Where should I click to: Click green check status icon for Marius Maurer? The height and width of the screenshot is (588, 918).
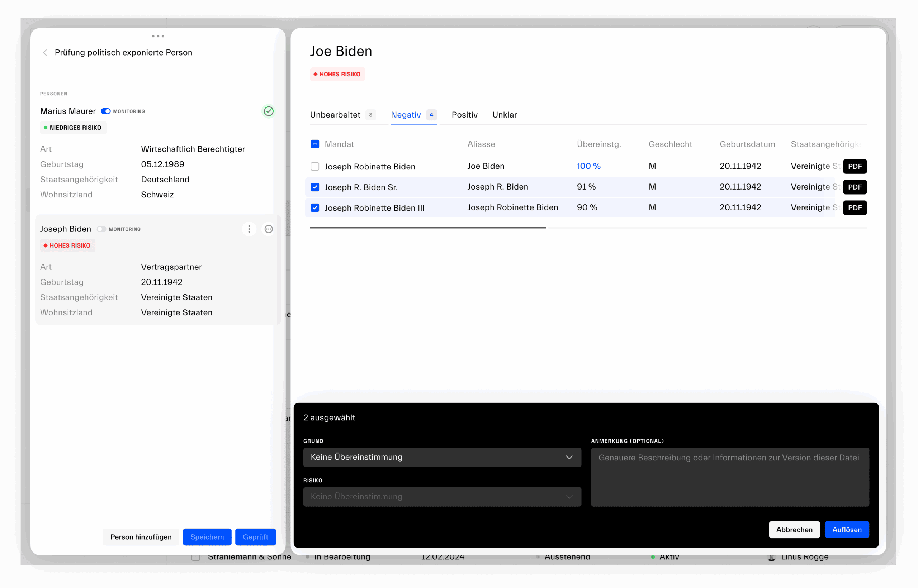click(269, 111)
